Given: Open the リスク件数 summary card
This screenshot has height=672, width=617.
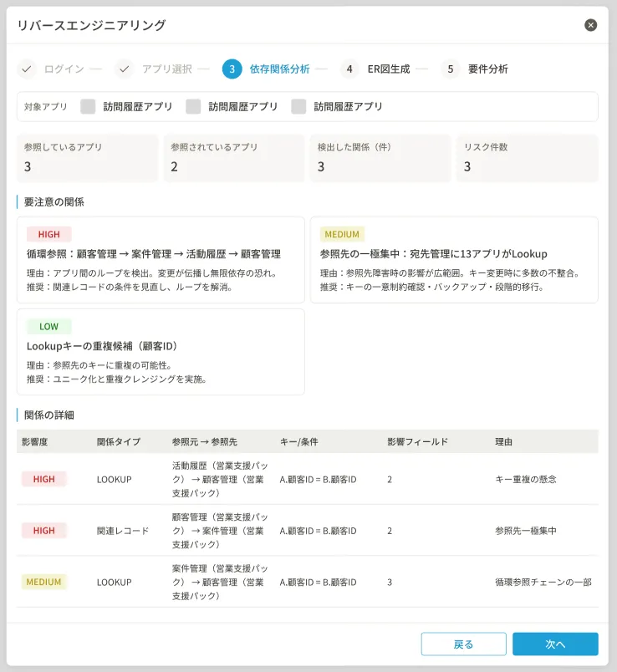Looking at the screenshot, I should click(x=528, y=158).
